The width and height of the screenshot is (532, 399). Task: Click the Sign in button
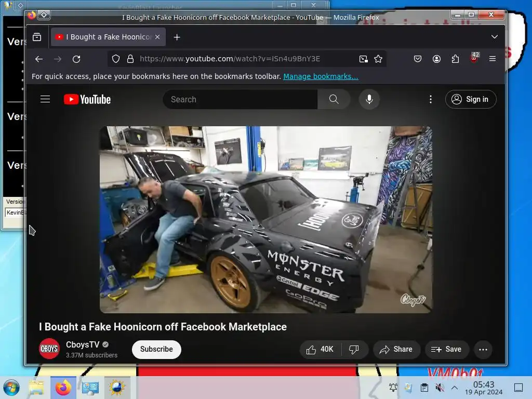point(471,99)
